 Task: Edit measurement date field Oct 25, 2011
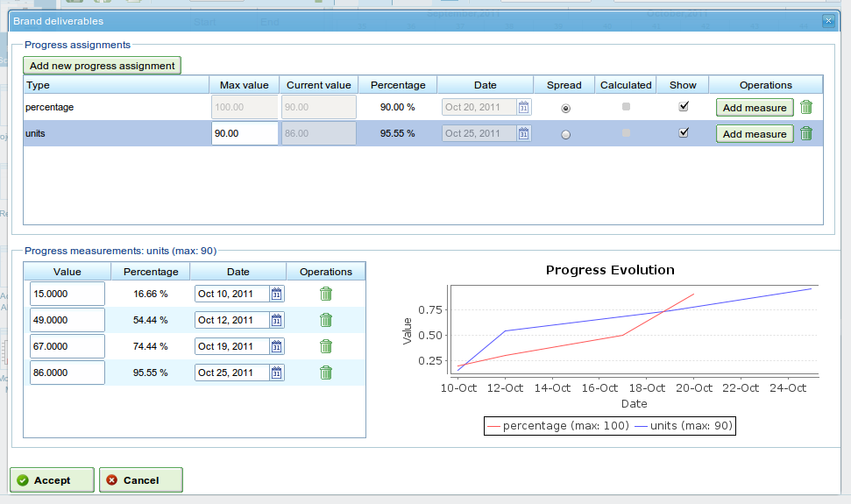point(231,373)
